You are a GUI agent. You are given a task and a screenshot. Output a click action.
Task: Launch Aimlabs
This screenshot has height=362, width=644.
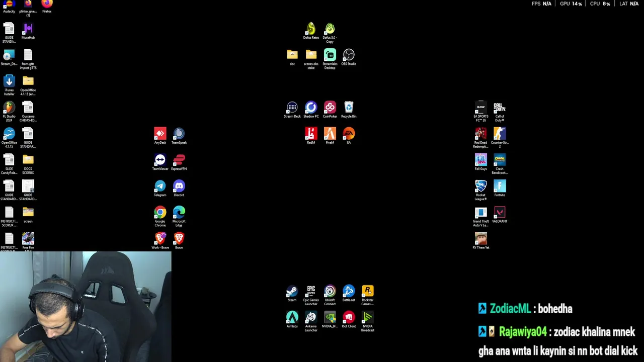292,320
